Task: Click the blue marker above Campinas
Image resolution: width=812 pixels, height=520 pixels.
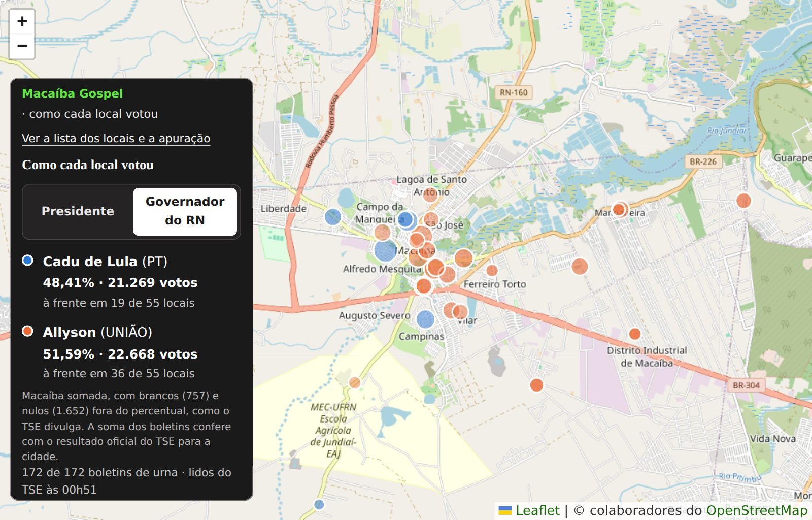Action: coord(425,319)
